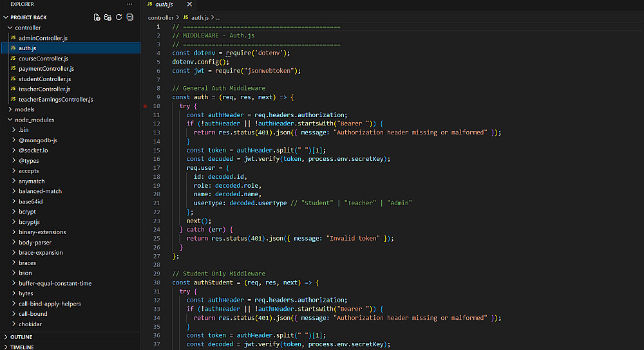Expand the bcrypt folder
The height and width of the screenshot is (350, 644).
pos(27,212)
